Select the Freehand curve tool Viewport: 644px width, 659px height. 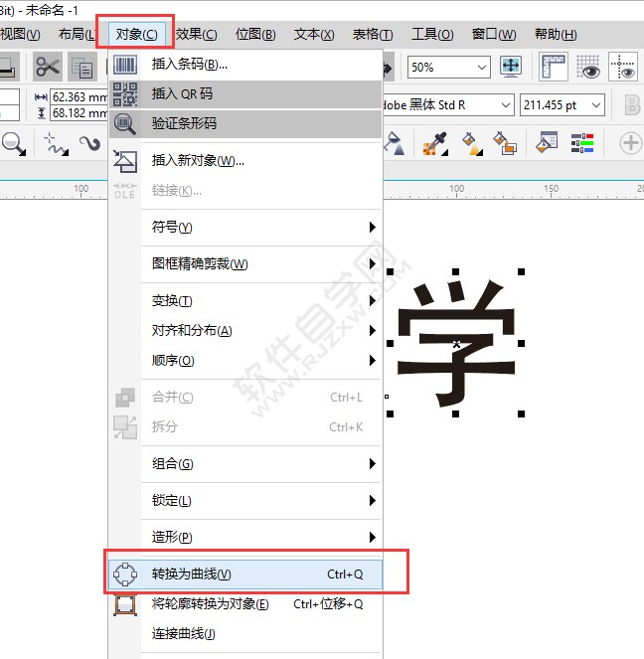tap(57, 143)
